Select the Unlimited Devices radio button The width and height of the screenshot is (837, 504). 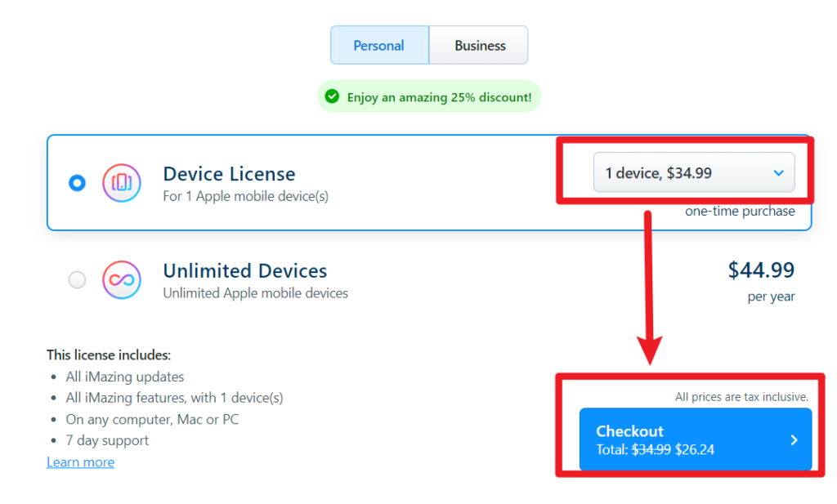pos(77,279)
